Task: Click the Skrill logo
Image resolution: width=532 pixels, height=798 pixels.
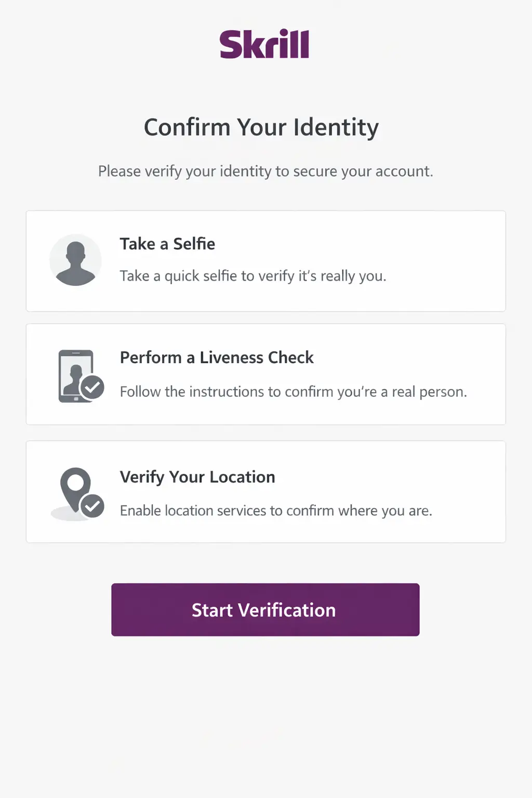Action: (x=264, y=44)
